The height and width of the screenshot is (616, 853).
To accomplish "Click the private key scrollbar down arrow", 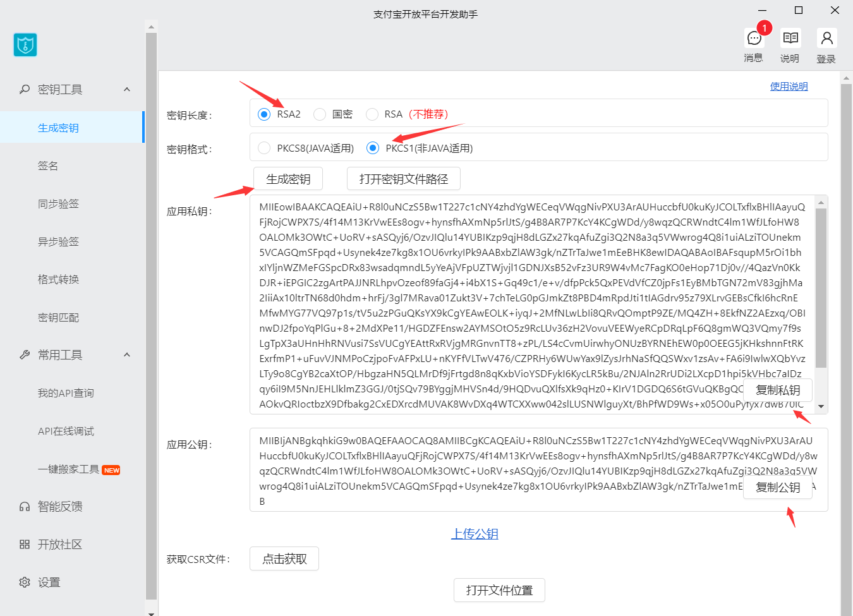I will click(821, 407).
